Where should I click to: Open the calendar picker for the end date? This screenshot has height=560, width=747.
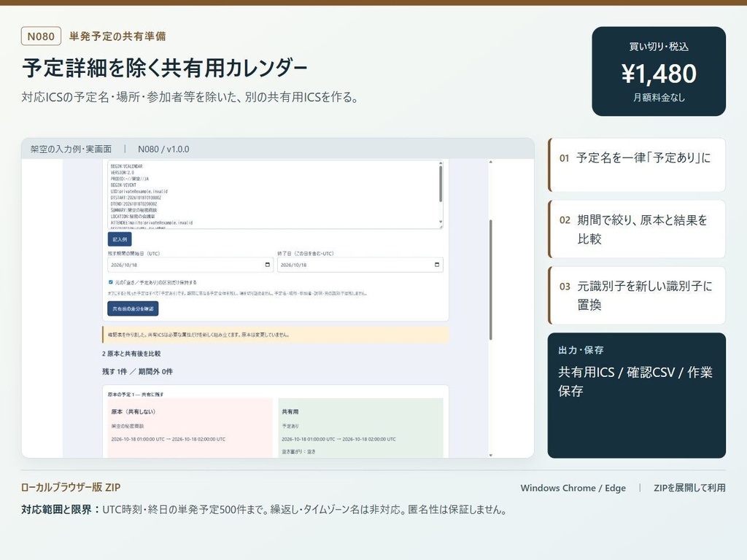[437, 265]
